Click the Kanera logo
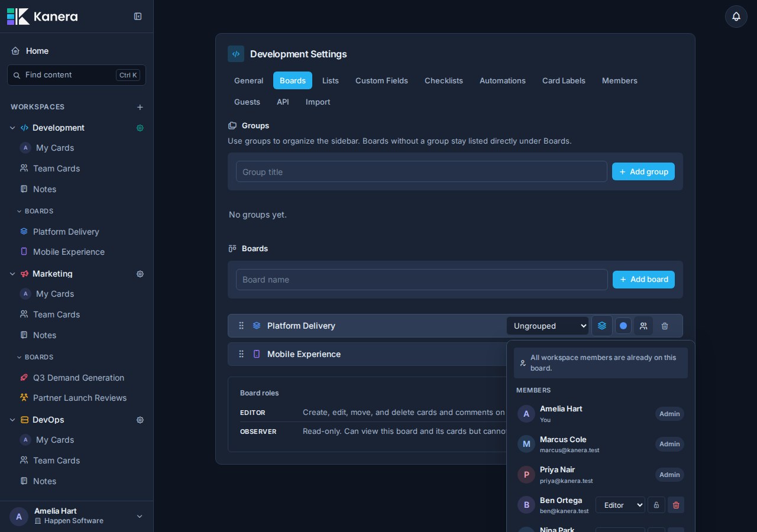This screenshot has width=757, height=532. click(x=42, y=17)
